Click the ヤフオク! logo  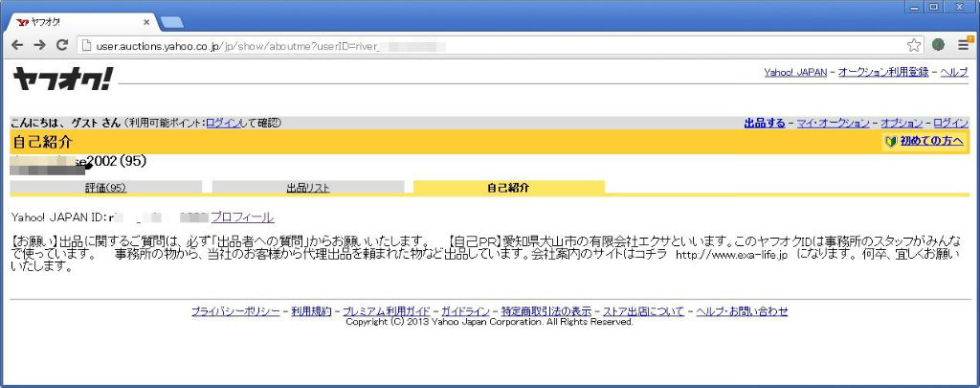(62, 79)
